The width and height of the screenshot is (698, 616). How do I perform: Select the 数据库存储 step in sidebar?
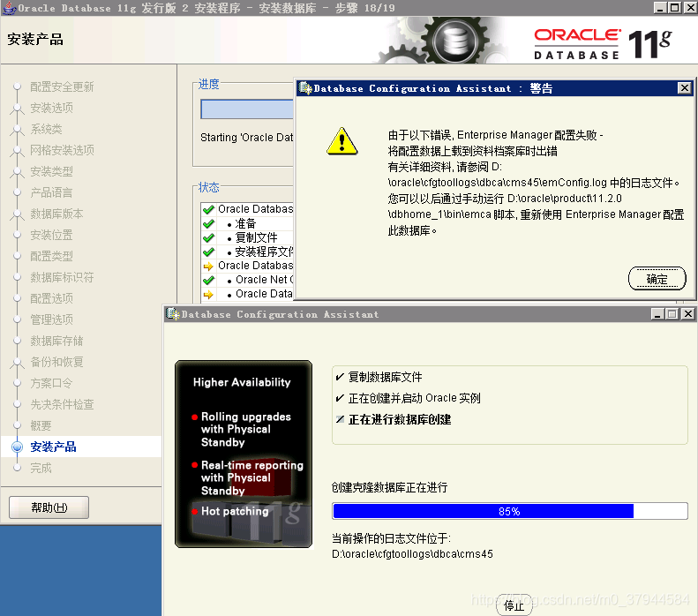[56, 341]
